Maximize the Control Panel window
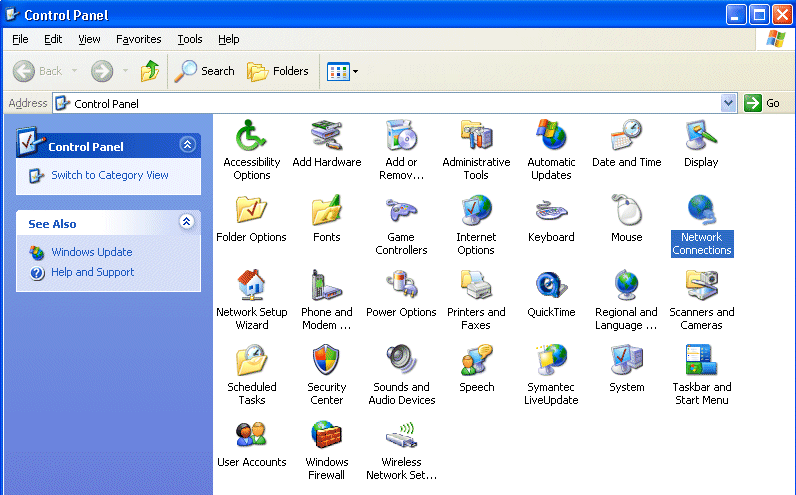The height and width of the screenshot is (495, 796). point(759,15)
